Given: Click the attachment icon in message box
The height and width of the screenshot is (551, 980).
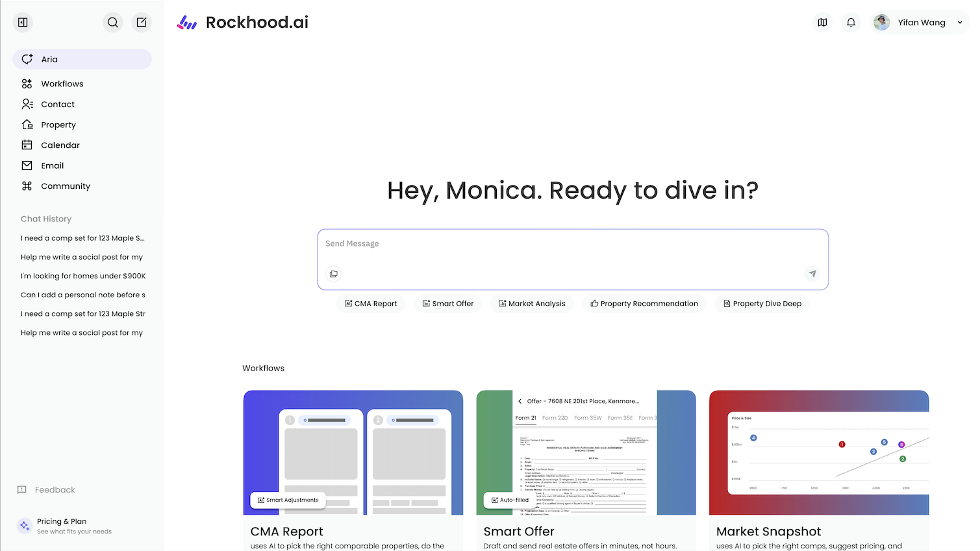Looking at the screenshot, I should pos(334,274).
